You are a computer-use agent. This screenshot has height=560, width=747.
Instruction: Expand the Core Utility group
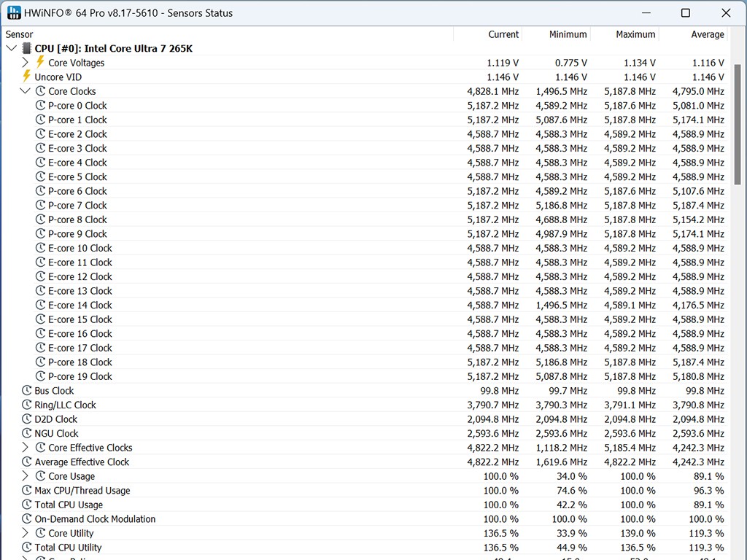tap(25, 533)
